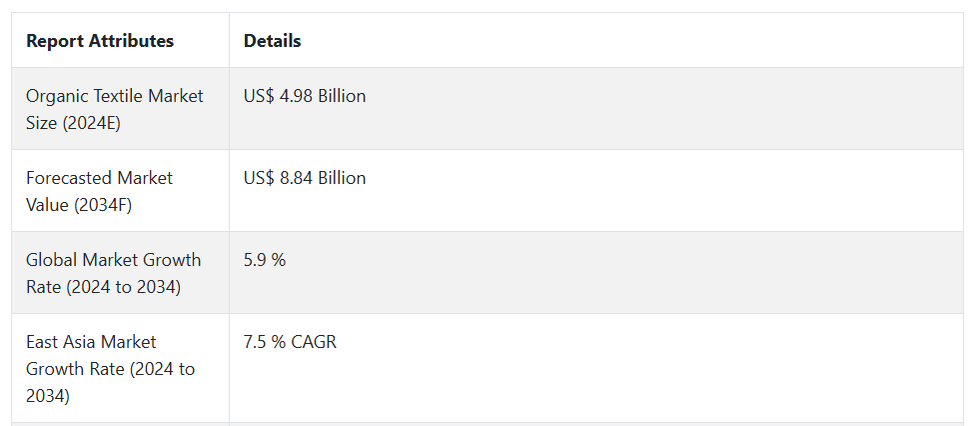Click the US$ 8.84 Billion value
This screenshot has width=980, height=426.
pyautogui.click(x=305, y=178)
